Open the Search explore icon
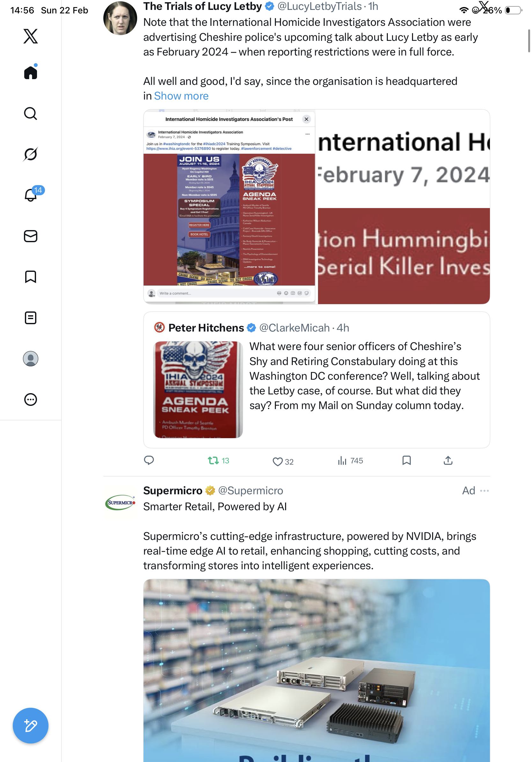The width and height of the screenshot is (532, 762). 31,114
